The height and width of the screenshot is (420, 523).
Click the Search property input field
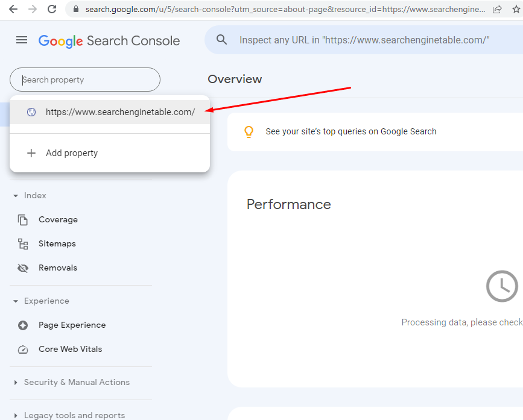pyautogui.click(x=85, y=80)
